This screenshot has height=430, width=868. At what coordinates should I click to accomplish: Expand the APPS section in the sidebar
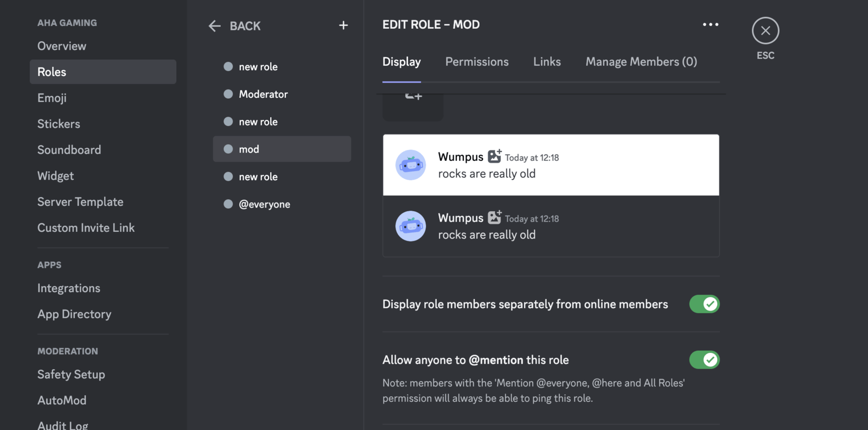[49, 264]
